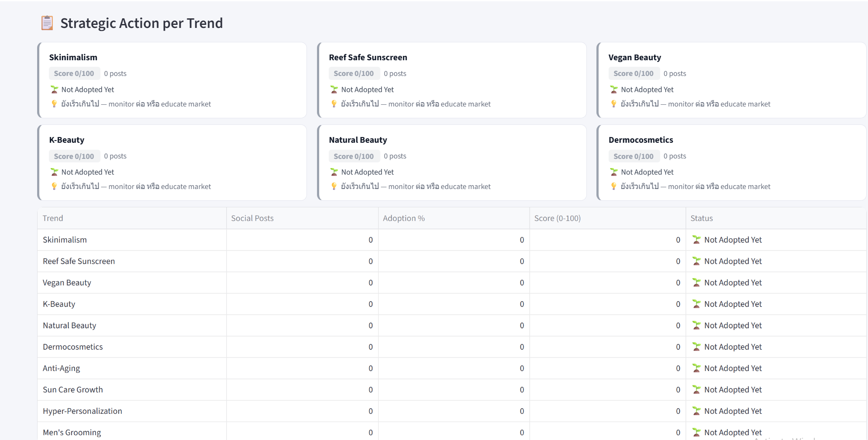Click the seedling icon in Natural Beauty card
Viewport: 868px width, 440px height.
(334, 172)
